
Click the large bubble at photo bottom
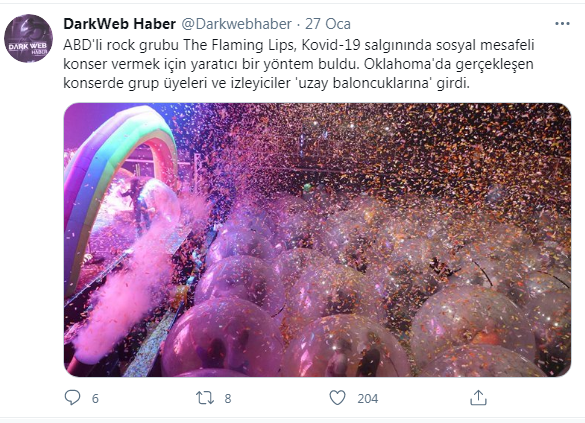[x=224, y=338]
